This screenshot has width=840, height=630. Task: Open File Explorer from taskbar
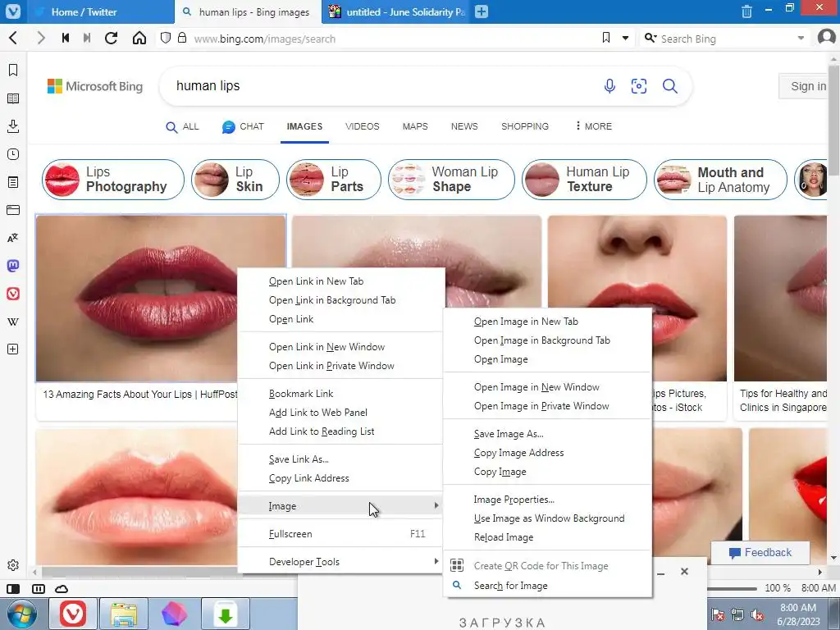[124, 614]
